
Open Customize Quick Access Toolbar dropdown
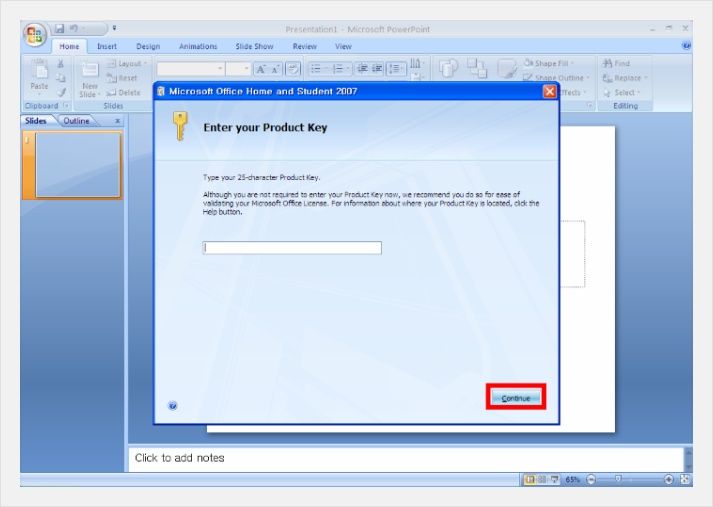[114, 28]
